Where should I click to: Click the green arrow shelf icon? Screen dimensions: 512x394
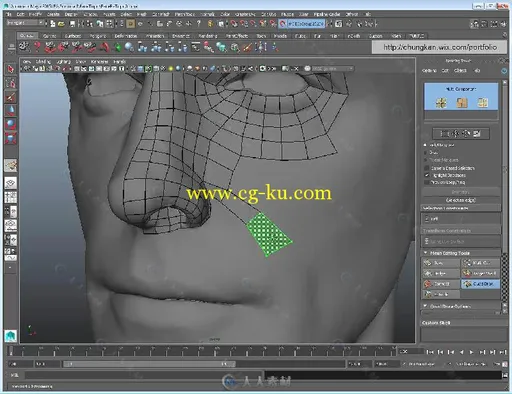click(x=117, y=47)
